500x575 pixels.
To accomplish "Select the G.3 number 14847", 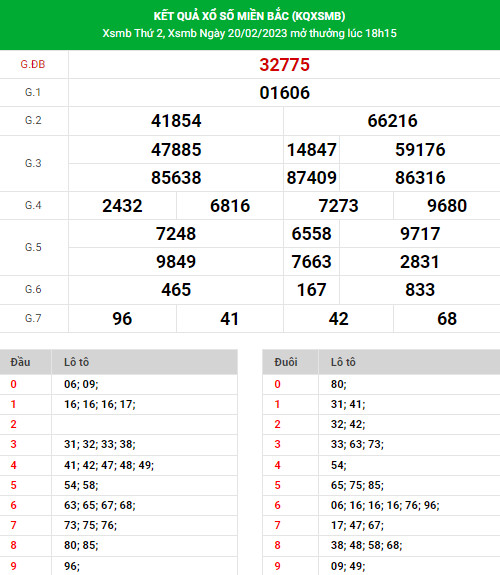I will coord(311,150).
